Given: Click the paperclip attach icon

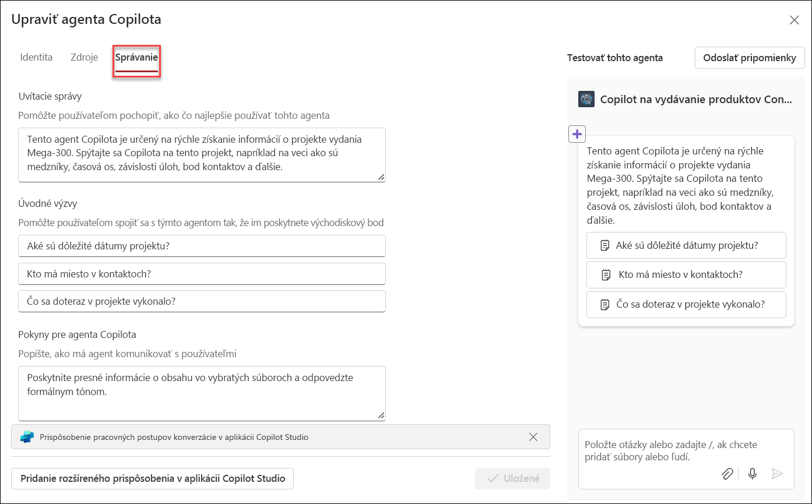Looking at the screenshot, I should (x=727, y=474).
